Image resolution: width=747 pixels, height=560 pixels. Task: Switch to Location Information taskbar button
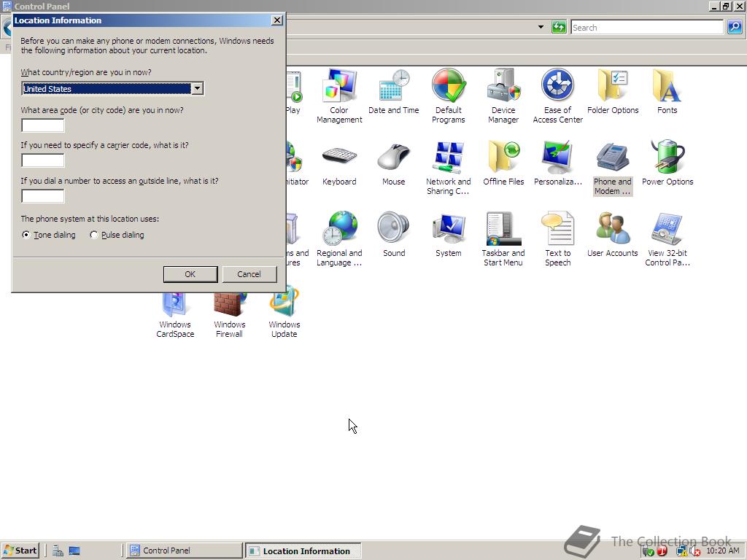[x=303, y=551]
